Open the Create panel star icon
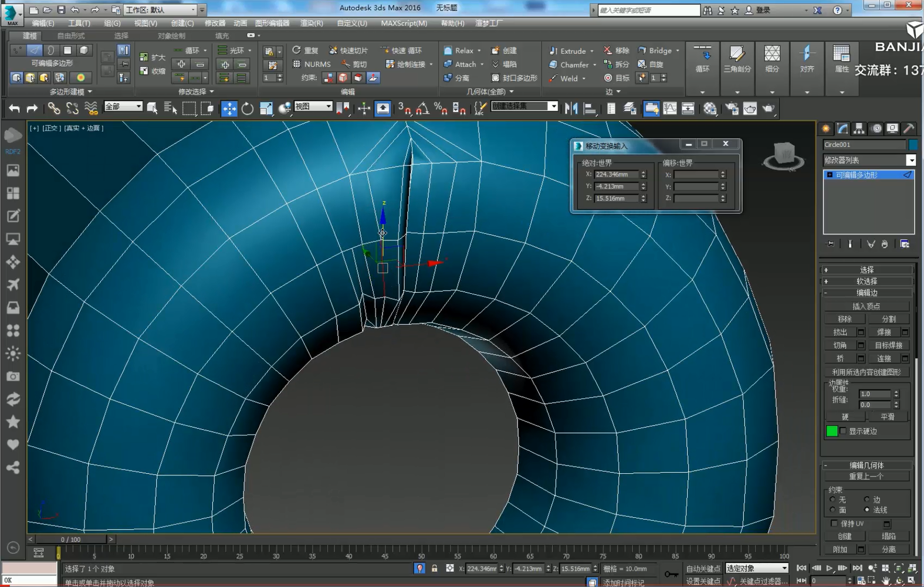This screenshot has height=587, width=924. pos(826,128)
